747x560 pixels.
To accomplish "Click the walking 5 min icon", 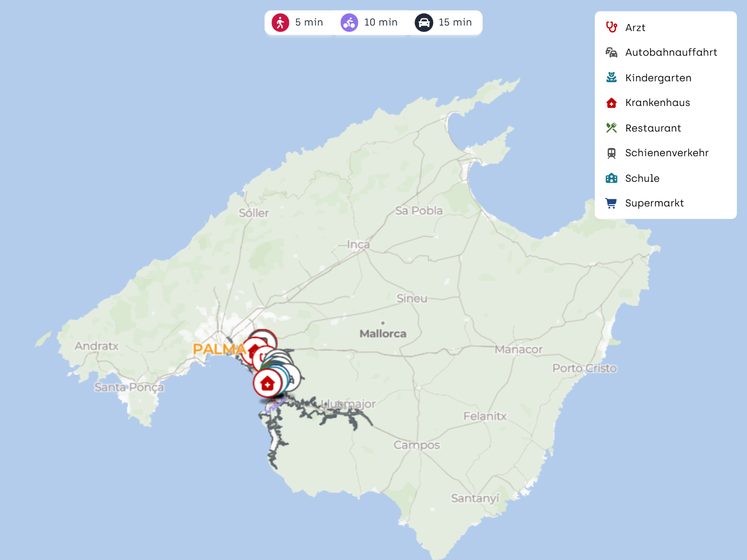I will point(280,22).
